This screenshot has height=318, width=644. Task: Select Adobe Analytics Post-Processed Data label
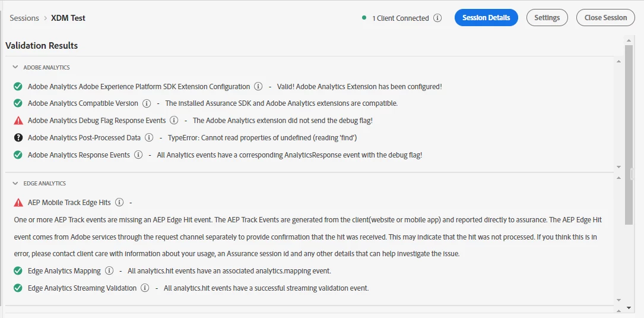coord(84,138)
